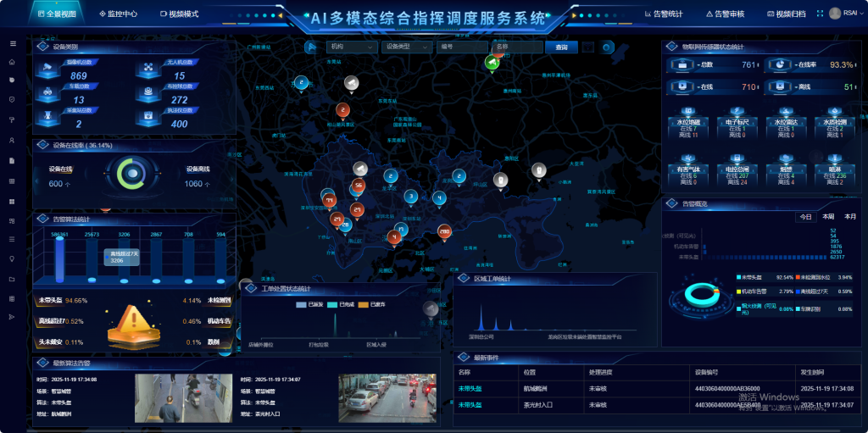Switch to 本周 in alarm overview
868x433 pixels.
828,217
